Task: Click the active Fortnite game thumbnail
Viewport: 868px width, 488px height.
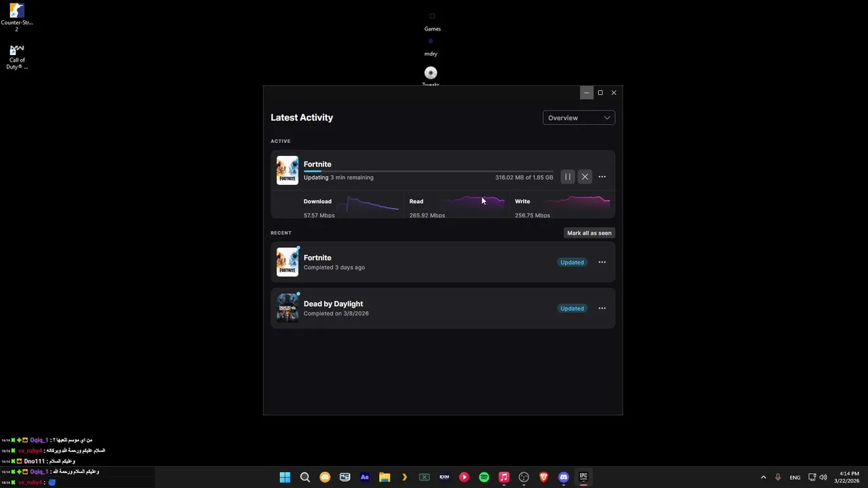Action: pos(288,170)
